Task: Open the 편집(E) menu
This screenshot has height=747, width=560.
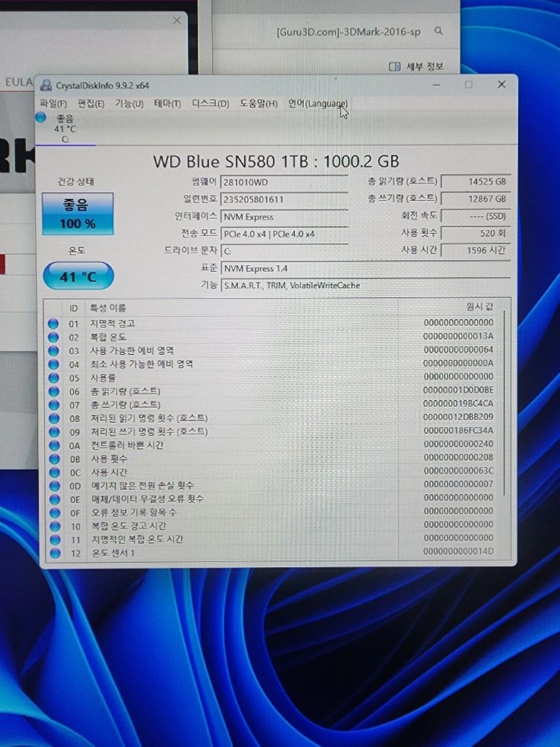Action: click(x=90, y=103)
